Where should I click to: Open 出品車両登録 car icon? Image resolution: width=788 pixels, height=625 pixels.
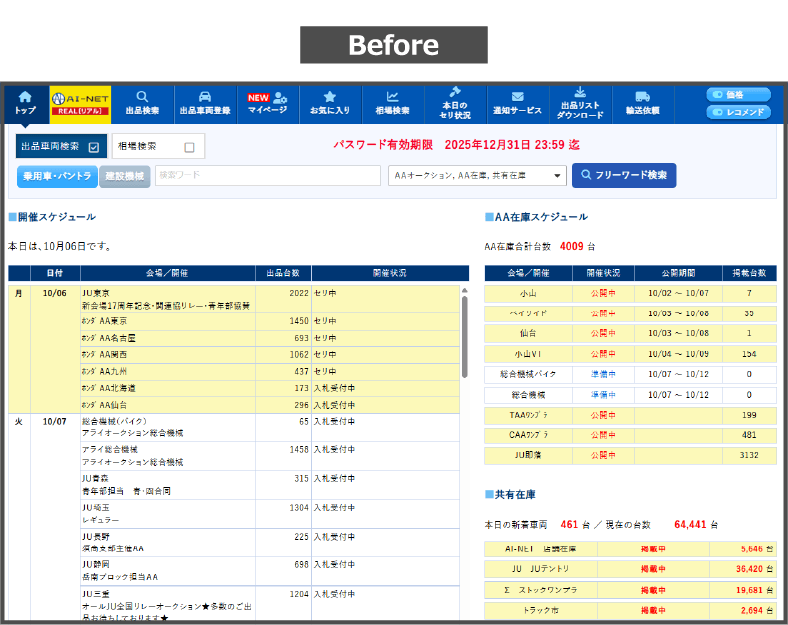pyautogui.click(x=204, y=97)
